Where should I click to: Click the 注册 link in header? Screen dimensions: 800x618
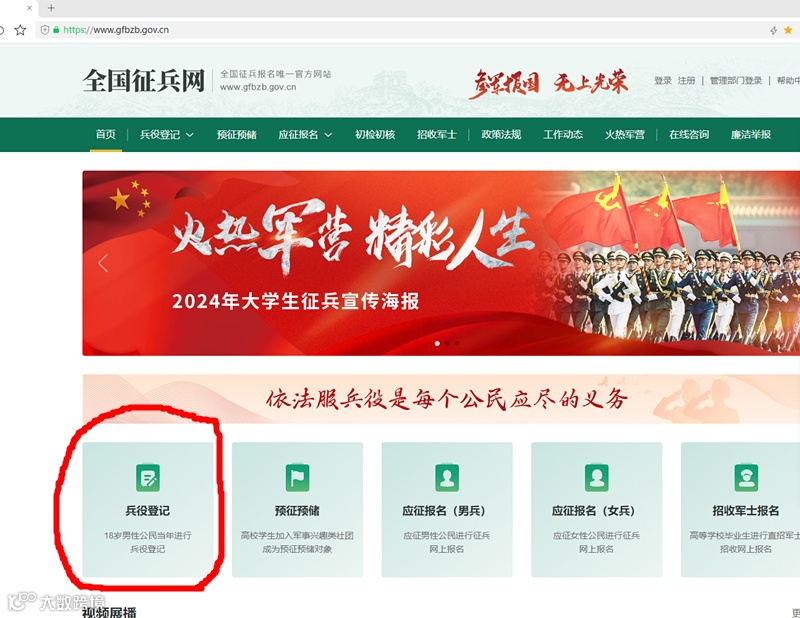point(686,80)
